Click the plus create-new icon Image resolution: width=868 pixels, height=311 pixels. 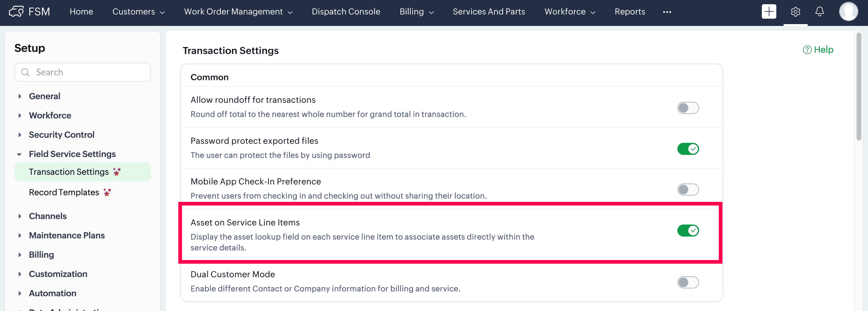[768, 12]
